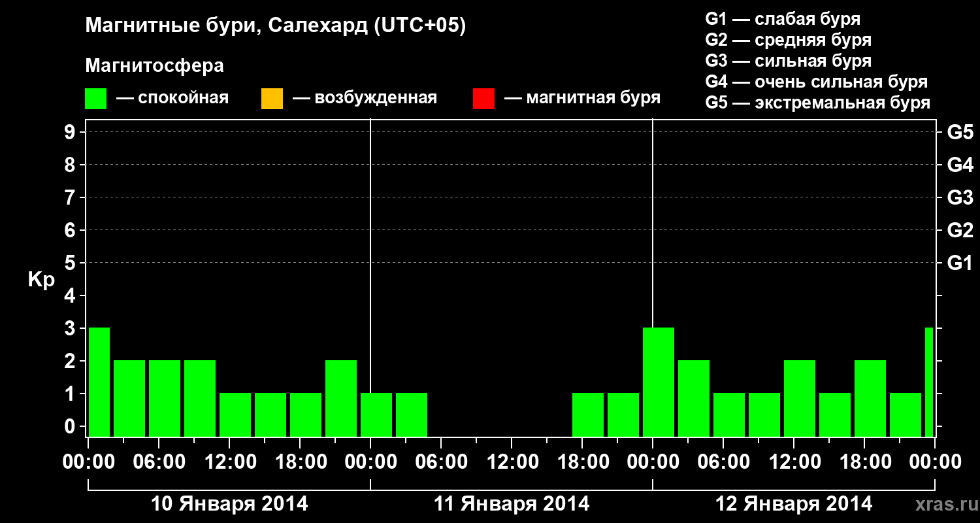The height and width of the screenshot is (523, 980).
Task: Click the orange 'возбужденная' legend swatch
Action: pyautogui.click(x=272, y=99)
